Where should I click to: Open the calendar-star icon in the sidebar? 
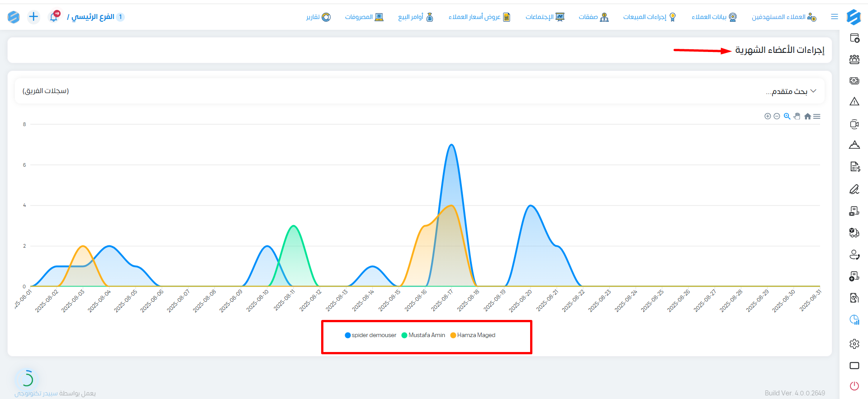854,38
